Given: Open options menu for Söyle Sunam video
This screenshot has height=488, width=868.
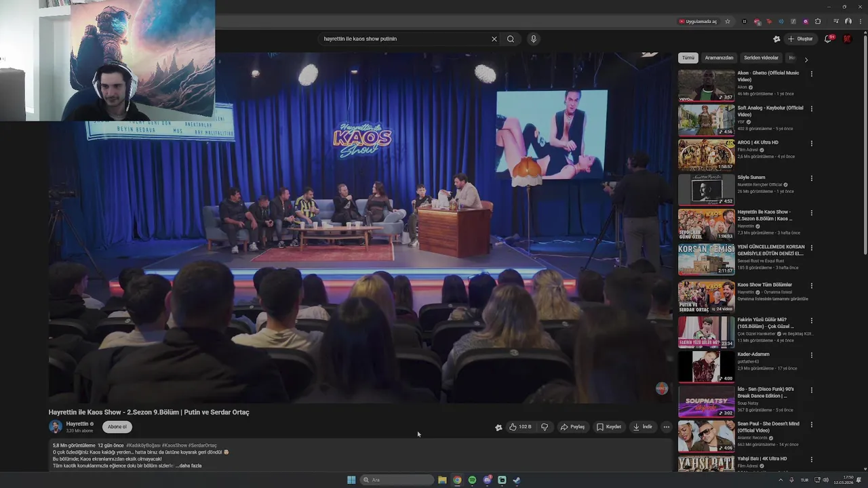Looking at the screenshot, I should pos(812,178).
